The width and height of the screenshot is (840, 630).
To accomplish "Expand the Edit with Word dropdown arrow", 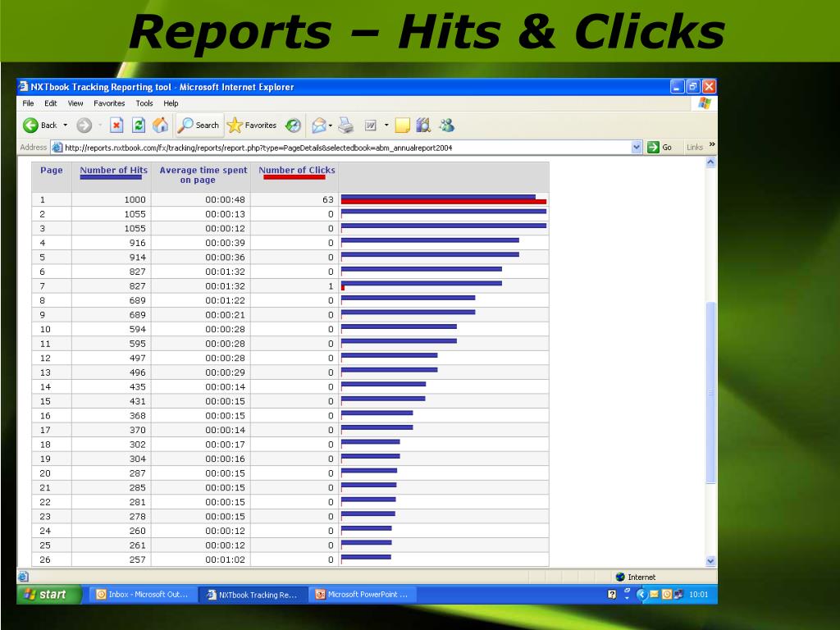I will point(386,126).
